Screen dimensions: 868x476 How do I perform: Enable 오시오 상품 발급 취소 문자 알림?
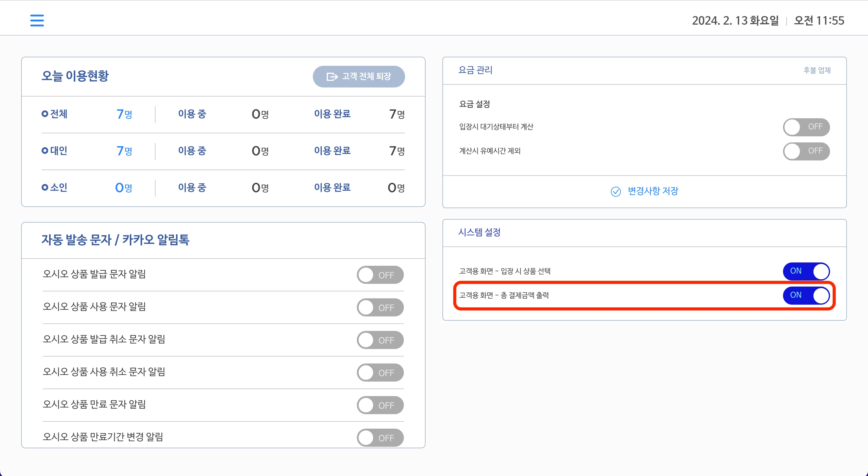point(380,340)
